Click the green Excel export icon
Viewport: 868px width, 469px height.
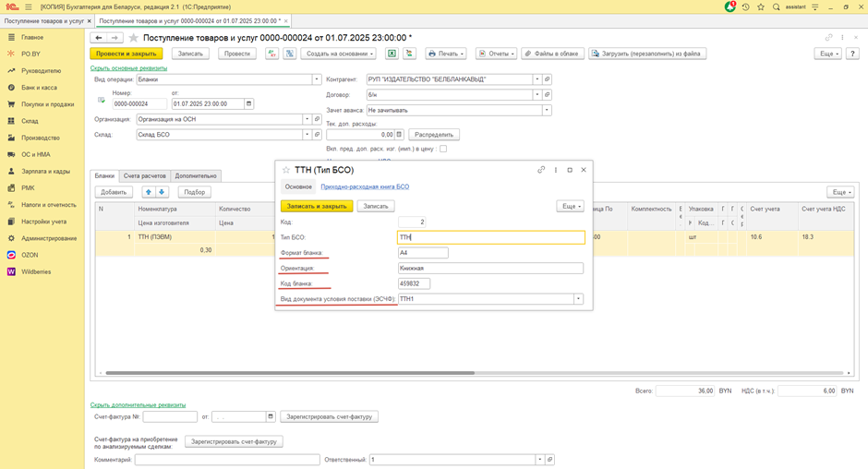[392, 54]
